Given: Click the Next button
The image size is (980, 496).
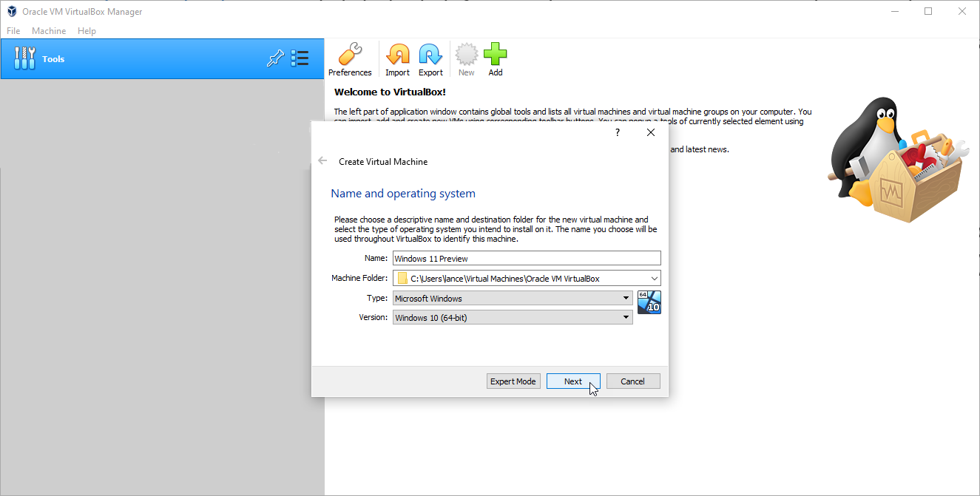Looking at the screenshot, I should (573, 381).
